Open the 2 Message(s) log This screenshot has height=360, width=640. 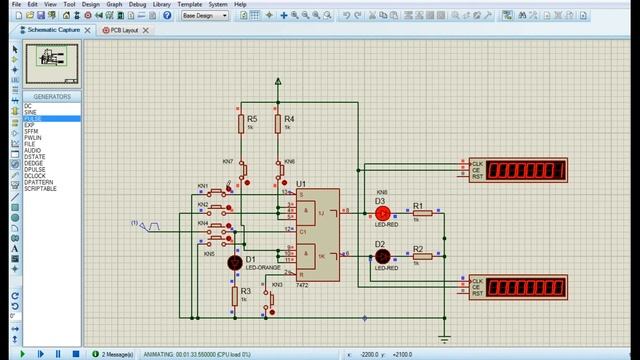(113, 354)
